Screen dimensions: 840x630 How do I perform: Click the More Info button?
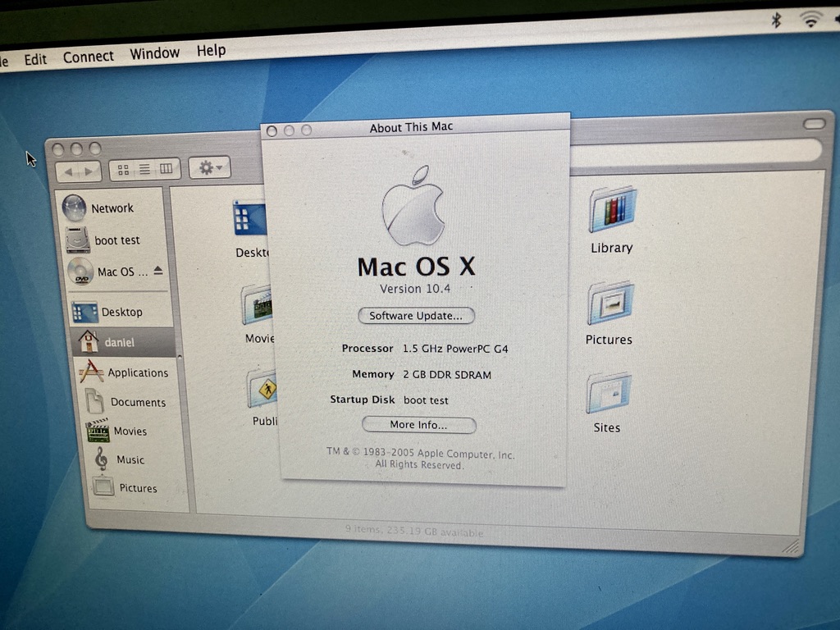(x=419, y=425)
